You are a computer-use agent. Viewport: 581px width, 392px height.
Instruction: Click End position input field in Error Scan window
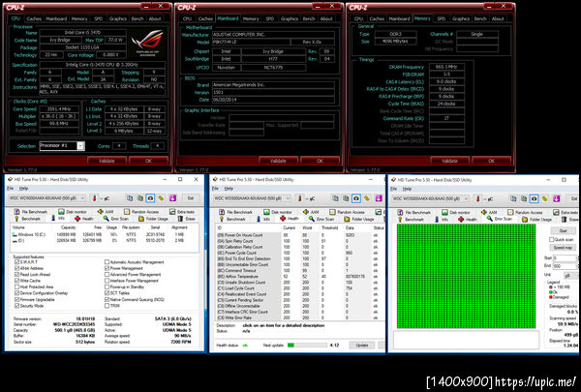565,266
